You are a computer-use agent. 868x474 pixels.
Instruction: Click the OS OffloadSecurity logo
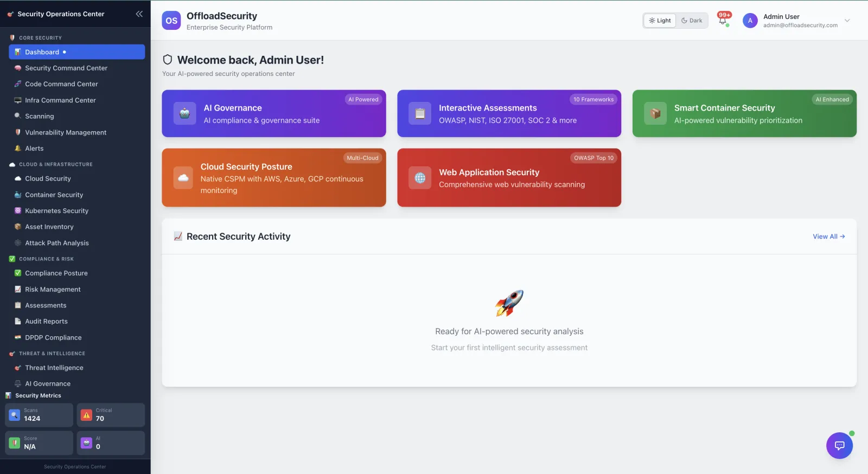[x=171, y=21]
